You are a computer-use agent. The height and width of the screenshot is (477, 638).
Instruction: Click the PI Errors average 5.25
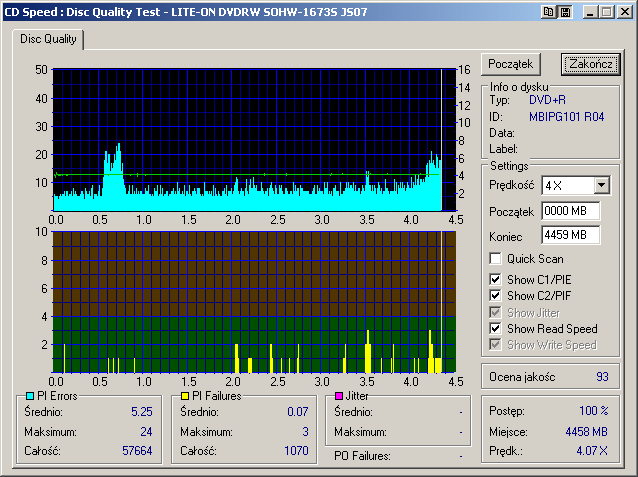coord(142,411)
